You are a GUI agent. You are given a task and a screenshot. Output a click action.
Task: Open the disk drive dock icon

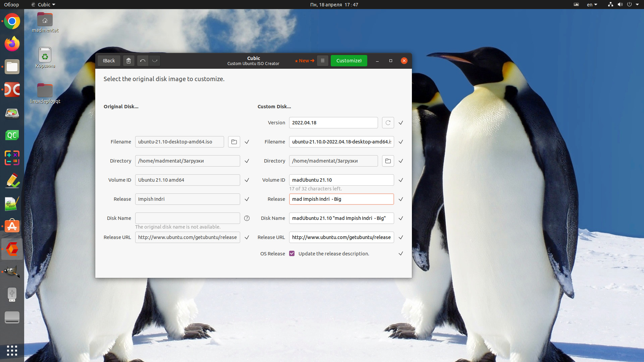click(x=12, y=317)
